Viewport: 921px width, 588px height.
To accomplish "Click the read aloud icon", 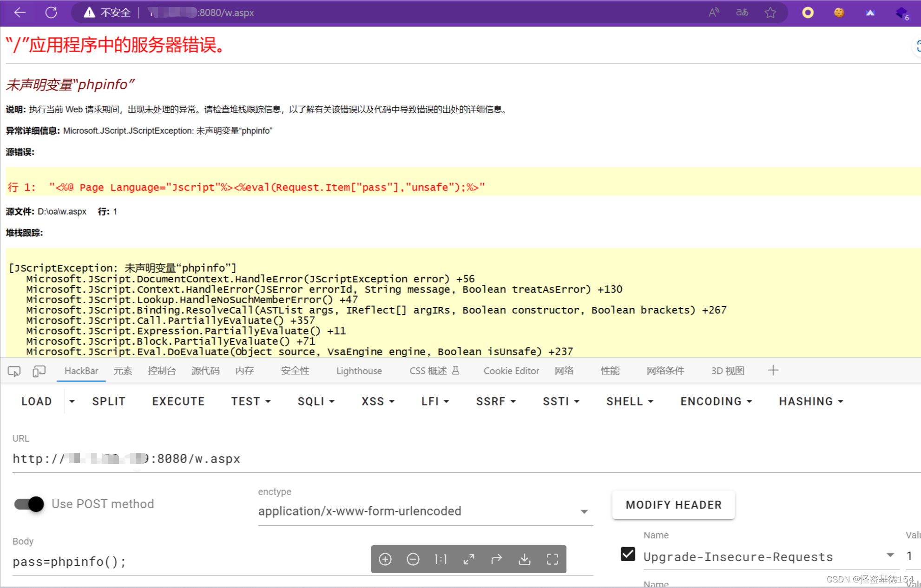I will pyautogui.click(x=714, y=13).
